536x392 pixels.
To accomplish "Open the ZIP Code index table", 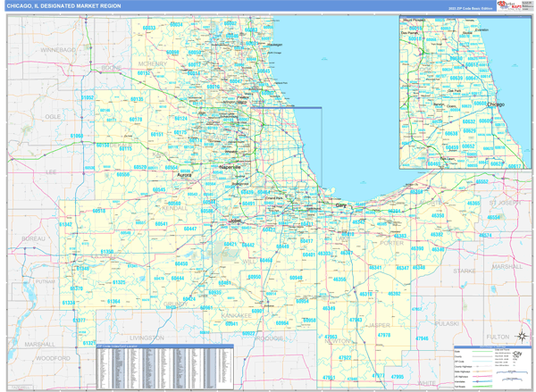I will pyautogui.click(x=165, y=367).
